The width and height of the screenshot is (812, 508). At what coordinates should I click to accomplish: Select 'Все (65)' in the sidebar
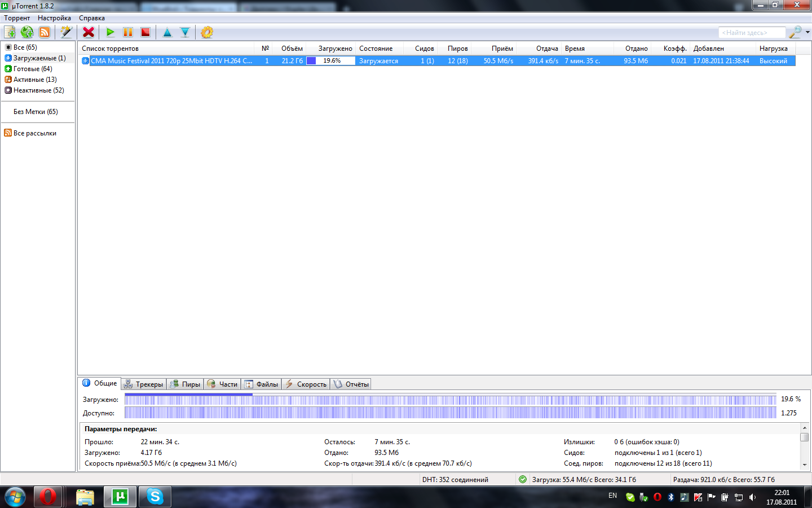click(x=25, y=47)
